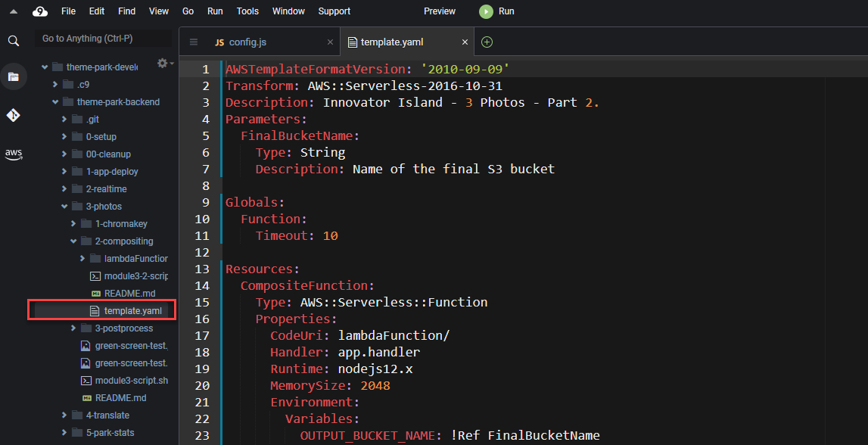The width and height of the screenshot is (868, 445).
Task: Open the Tools menu
Action: tap(247, 11)
